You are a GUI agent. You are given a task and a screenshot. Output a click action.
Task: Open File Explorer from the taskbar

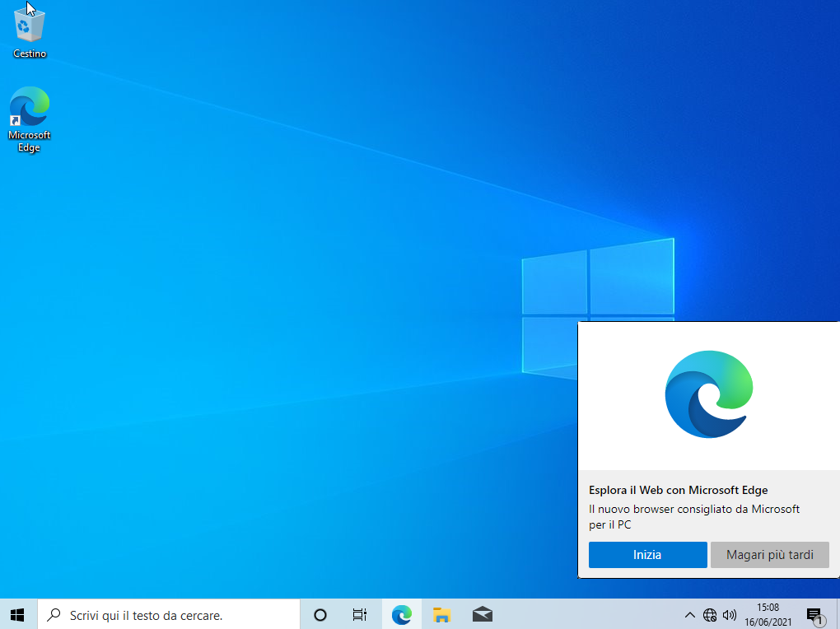coord(441,614)
